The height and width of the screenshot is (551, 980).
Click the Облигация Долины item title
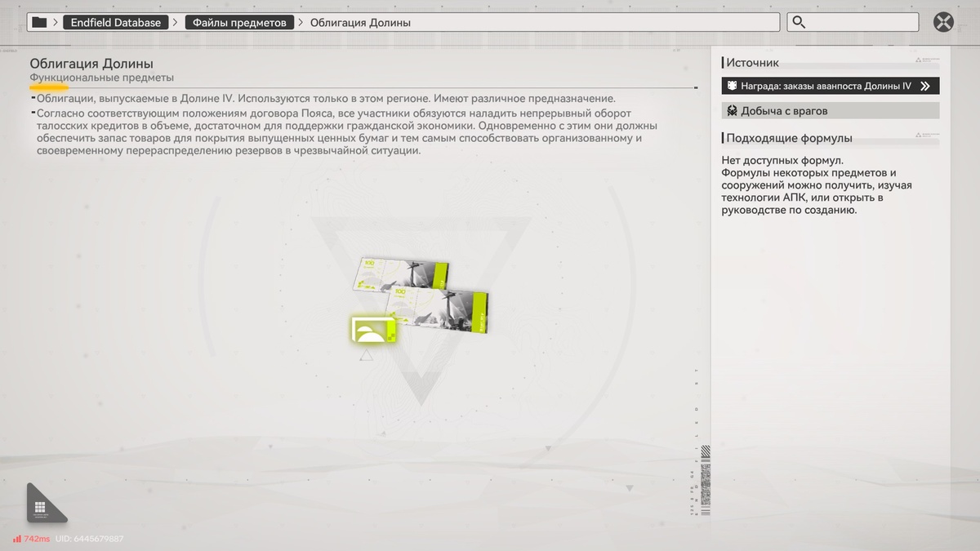(91, 64)
